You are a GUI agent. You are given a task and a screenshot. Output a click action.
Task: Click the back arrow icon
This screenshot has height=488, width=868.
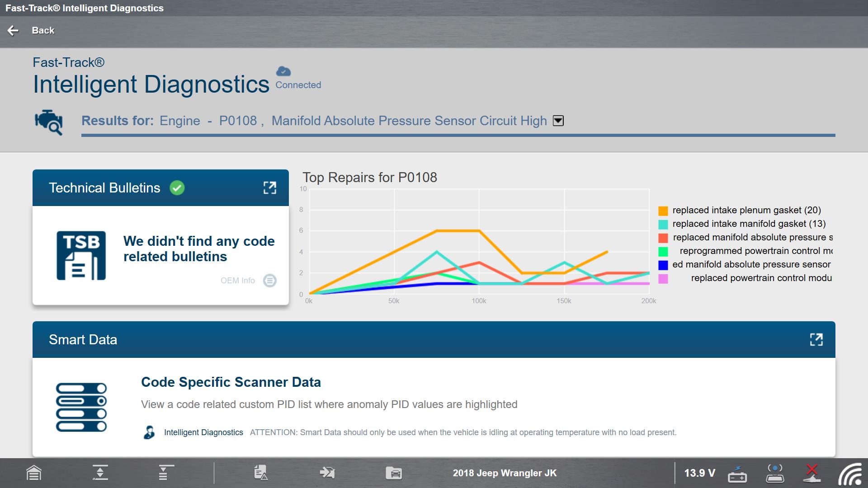(x=13, y=30)
